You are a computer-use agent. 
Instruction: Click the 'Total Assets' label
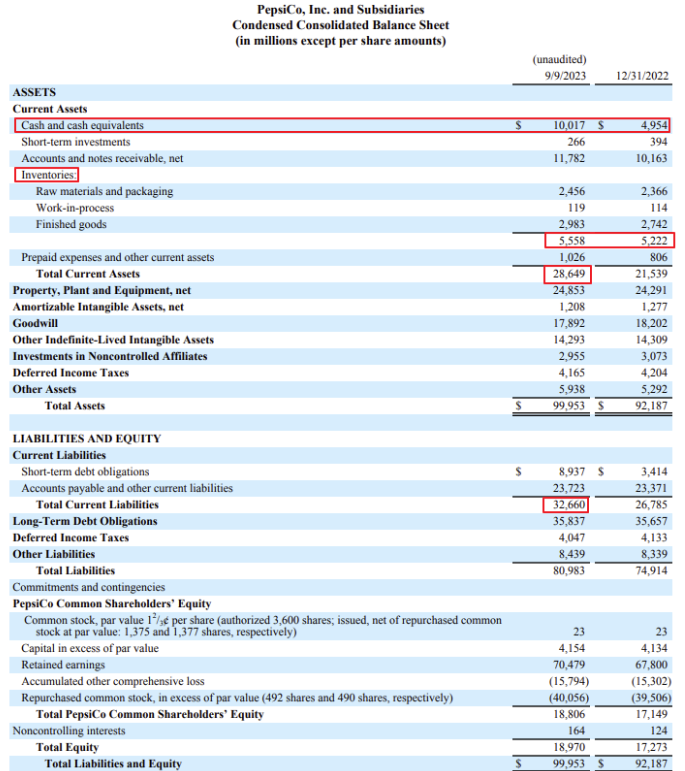[75, 406]
